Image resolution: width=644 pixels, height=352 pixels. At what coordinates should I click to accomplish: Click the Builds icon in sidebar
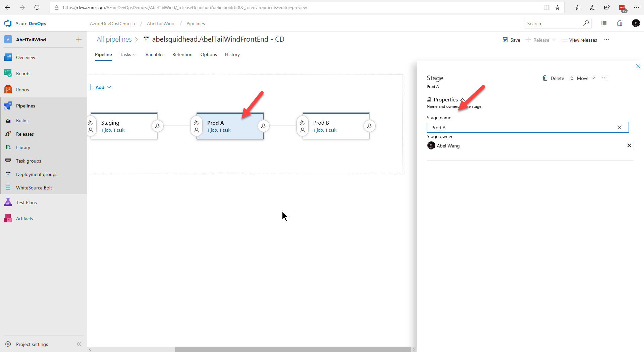pyautogui.click(x=8, y=121)
